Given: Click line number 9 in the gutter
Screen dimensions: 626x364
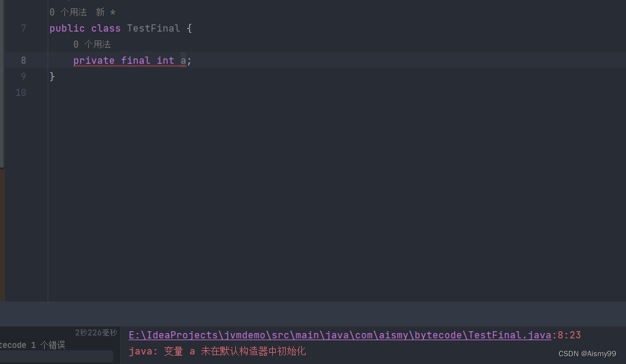Looking at the screenshot, I should click(23, 76).
